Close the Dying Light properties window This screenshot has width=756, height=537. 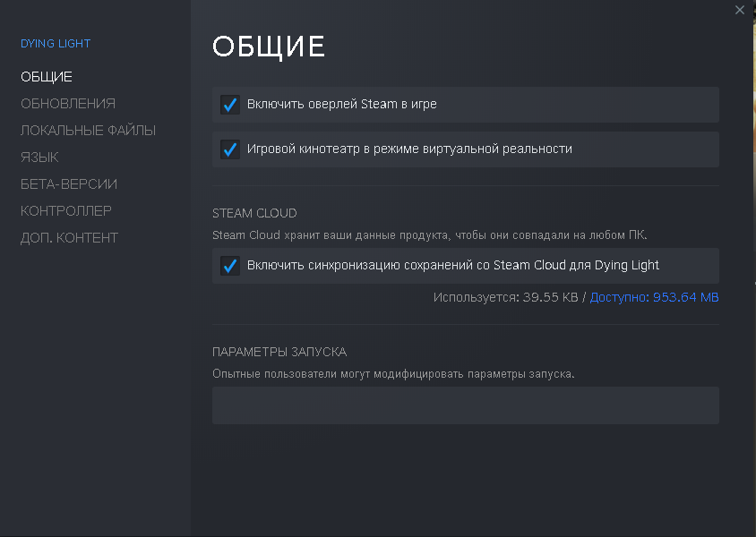(739, 10)
